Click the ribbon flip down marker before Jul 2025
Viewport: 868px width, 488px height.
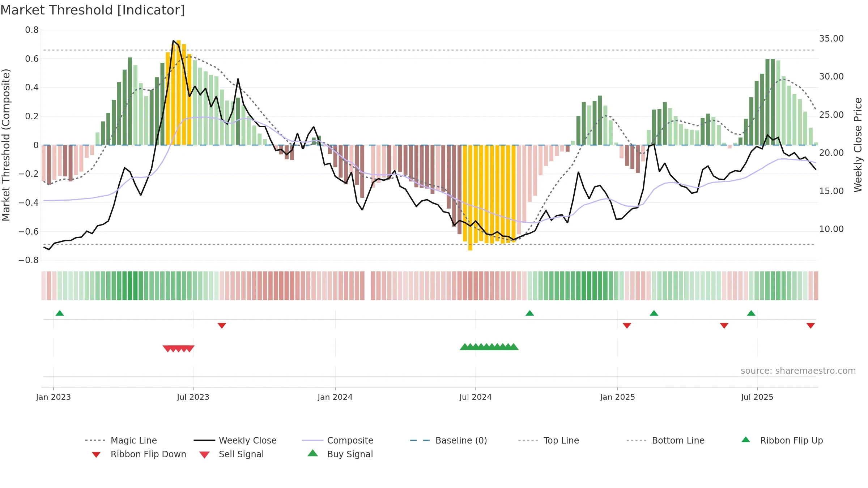pyautogui.click(x=724, y=326)
